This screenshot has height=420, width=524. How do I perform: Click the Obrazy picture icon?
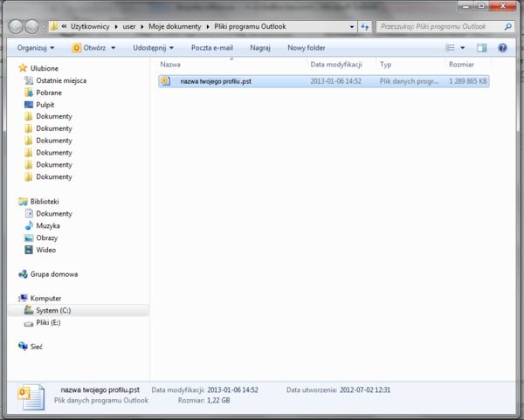coord(29,238)
